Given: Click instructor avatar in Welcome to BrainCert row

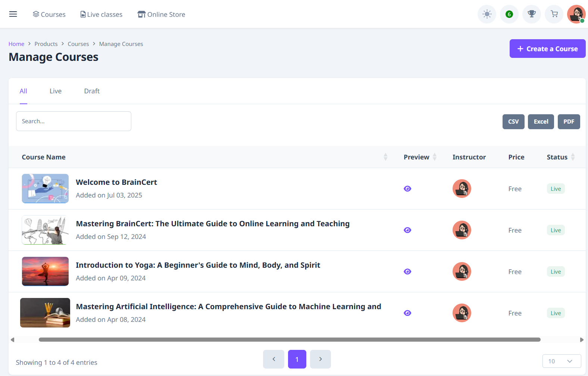Looking at the screenshot, I should (462, 189).
